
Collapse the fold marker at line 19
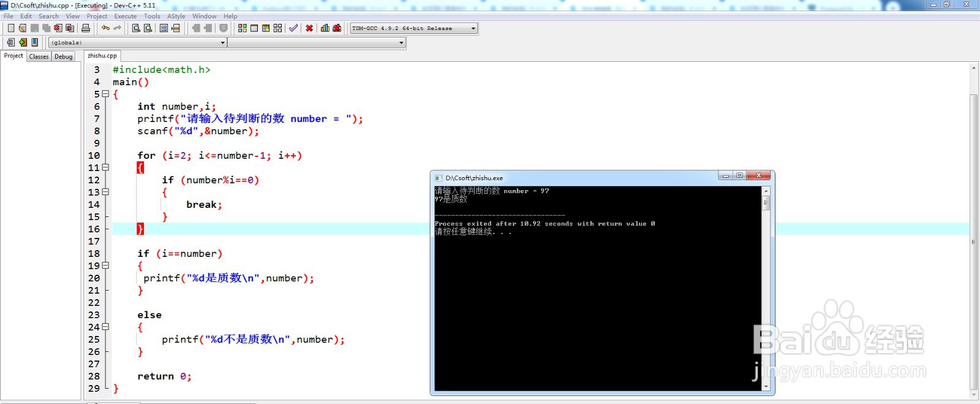(105, 265)
